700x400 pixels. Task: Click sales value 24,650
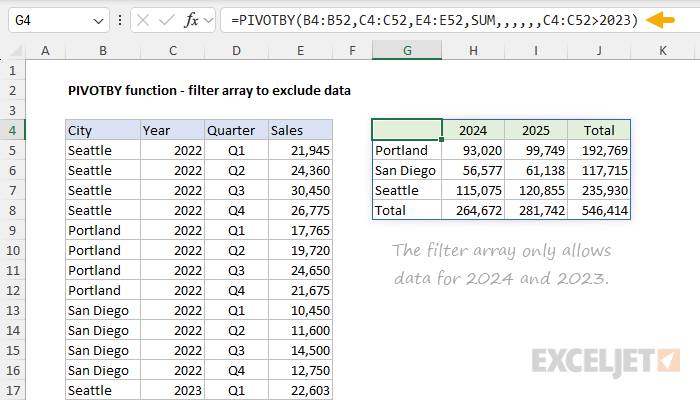(x=300, y=271)
